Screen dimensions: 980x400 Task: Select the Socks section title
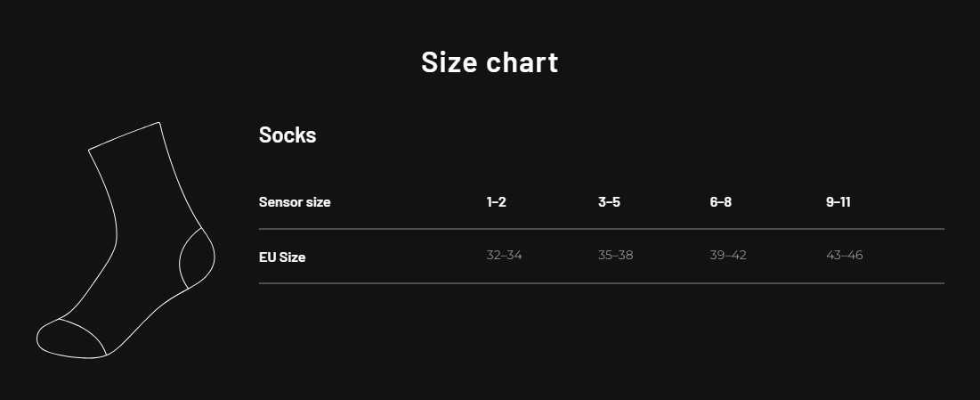coord(288,135)
